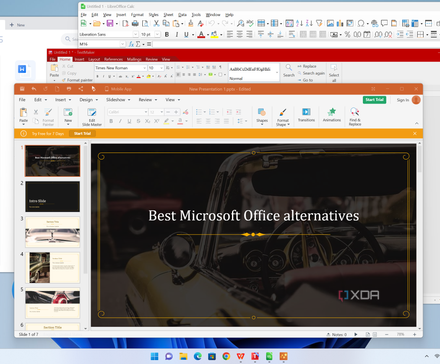Dismiss the orange trial banner
Viewport: 440px width, 364px height.
[415, 133]
